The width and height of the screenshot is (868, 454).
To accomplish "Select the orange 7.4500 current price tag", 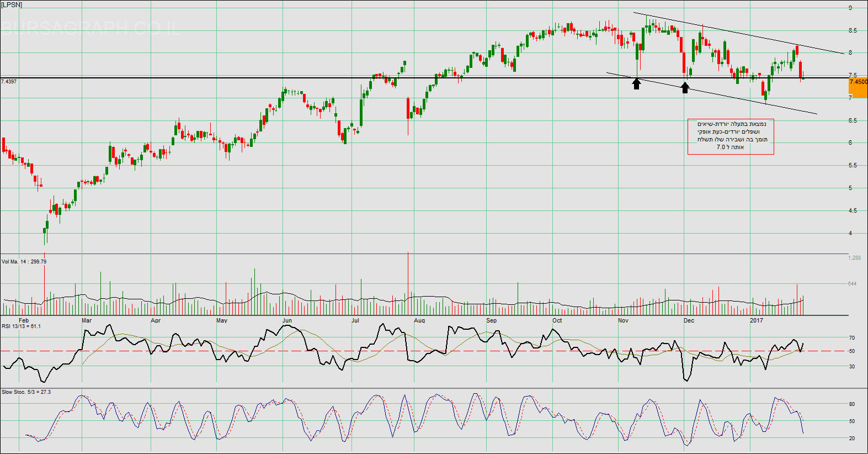I will click(858, 88).
